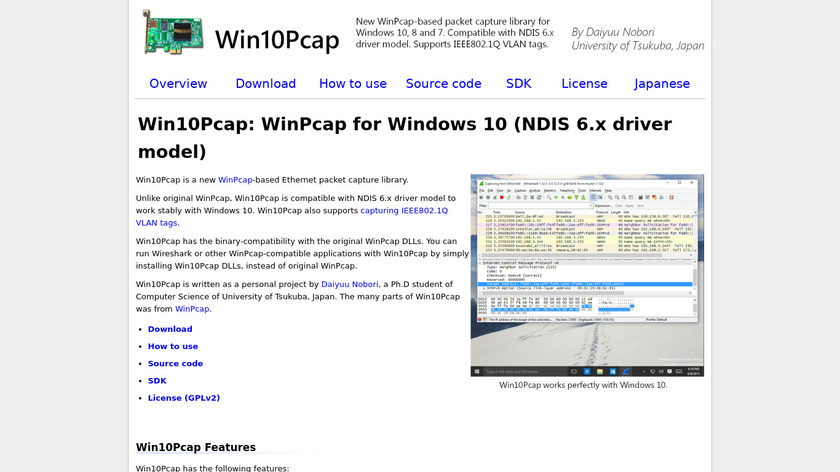840x472 pixels.
Task: Visit the Daiyuu Nobori author link
Action: (x=349, y=284)
